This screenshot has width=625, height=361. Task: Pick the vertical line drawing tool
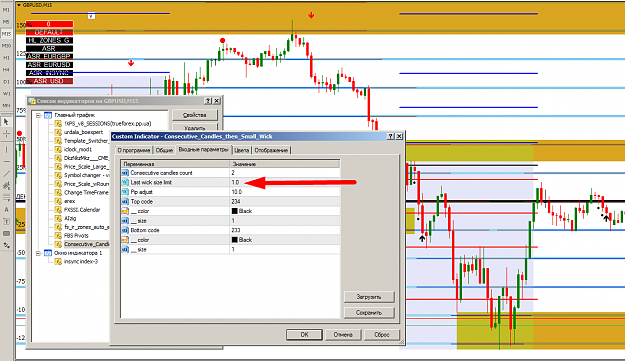click(x=6, y=150)
